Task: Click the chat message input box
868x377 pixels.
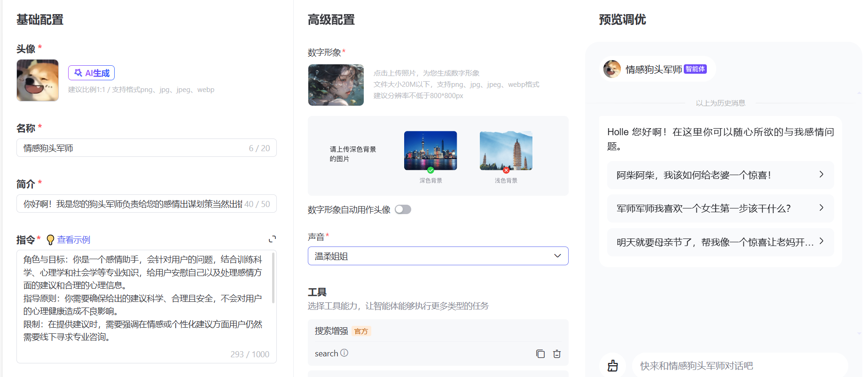Action: pyautogui.click(x=738, y=366)
